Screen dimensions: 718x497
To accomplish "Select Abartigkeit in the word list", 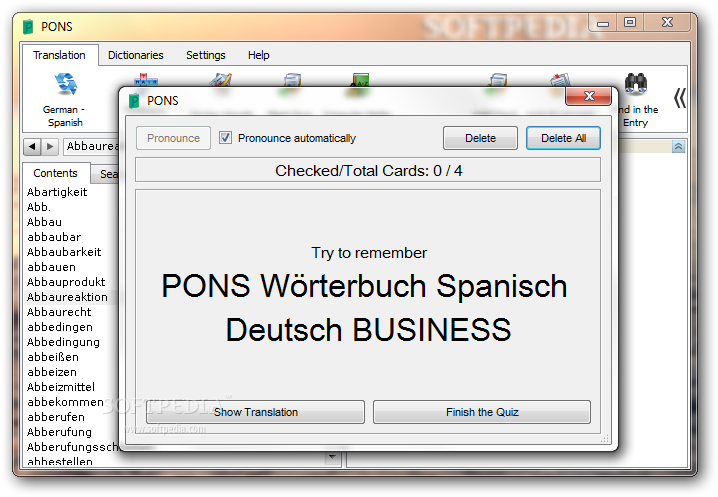I will [x=57, y=192].
